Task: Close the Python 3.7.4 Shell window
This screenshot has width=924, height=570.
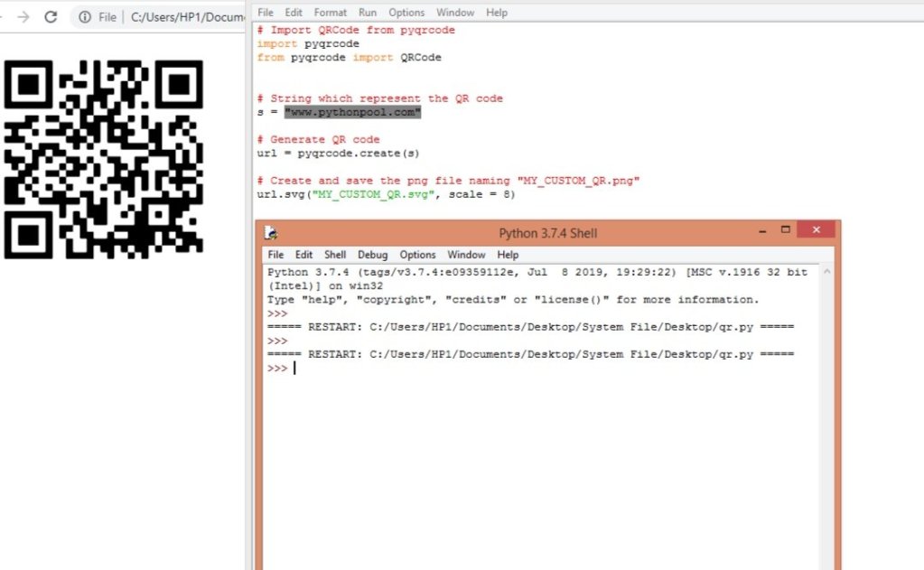Action: tap(817, 229)
